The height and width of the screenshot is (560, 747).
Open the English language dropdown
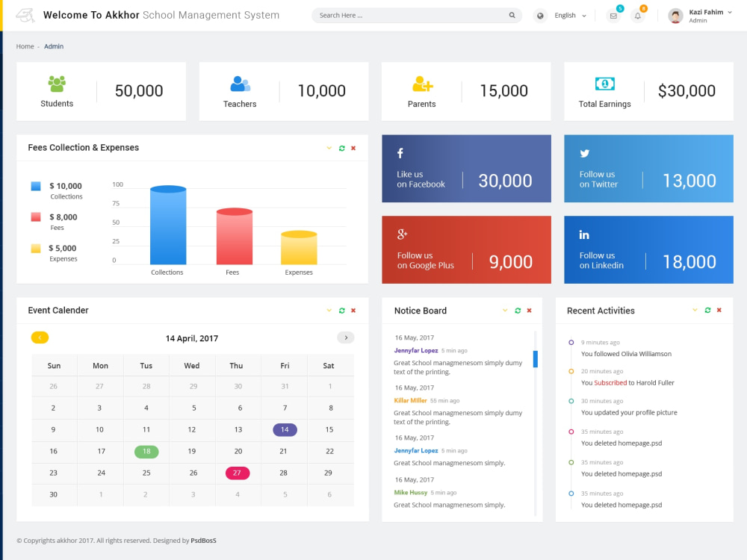570,16
